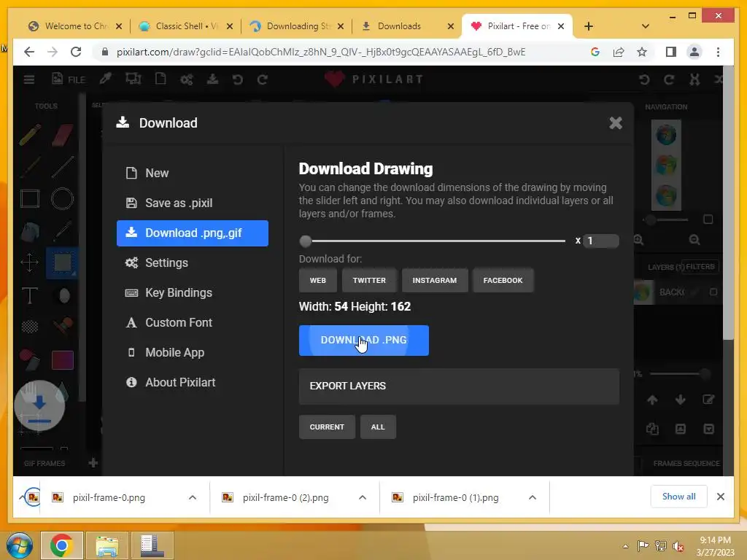The height and width of the screenshot is (560, 747).
Task: Export the CURRENT layer
Action: point(327,427)
